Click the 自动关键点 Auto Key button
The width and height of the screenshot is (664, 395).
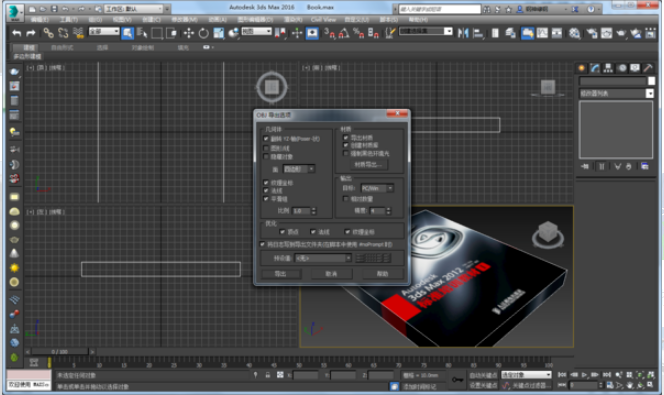coord(483,375)
